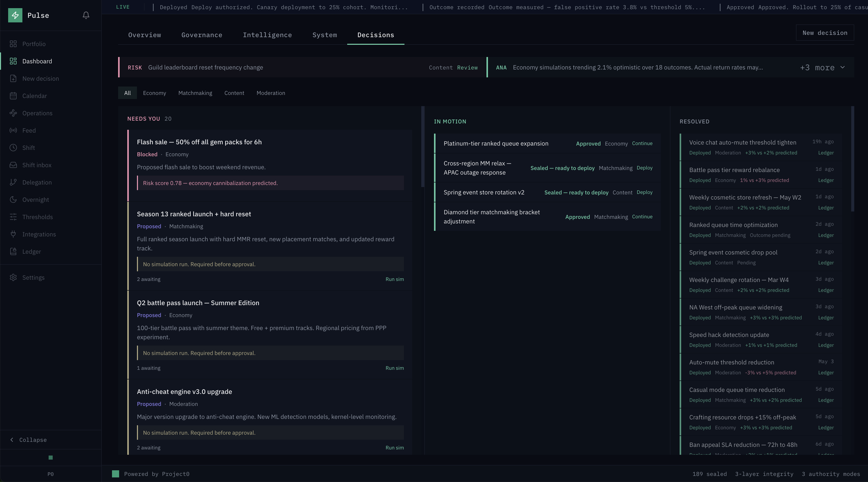Click the Overnight moon icon

(x=13, y=200)
